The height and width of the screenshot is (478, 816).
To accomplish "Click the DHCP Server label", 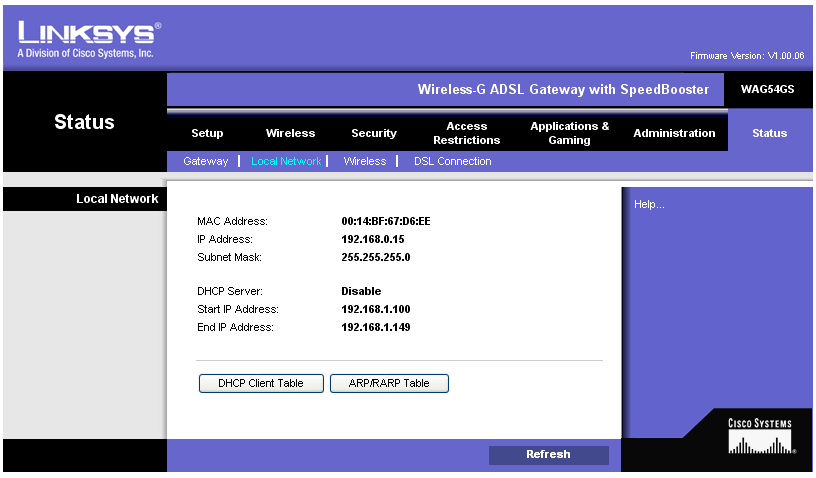I will click(x=230, y=291).
